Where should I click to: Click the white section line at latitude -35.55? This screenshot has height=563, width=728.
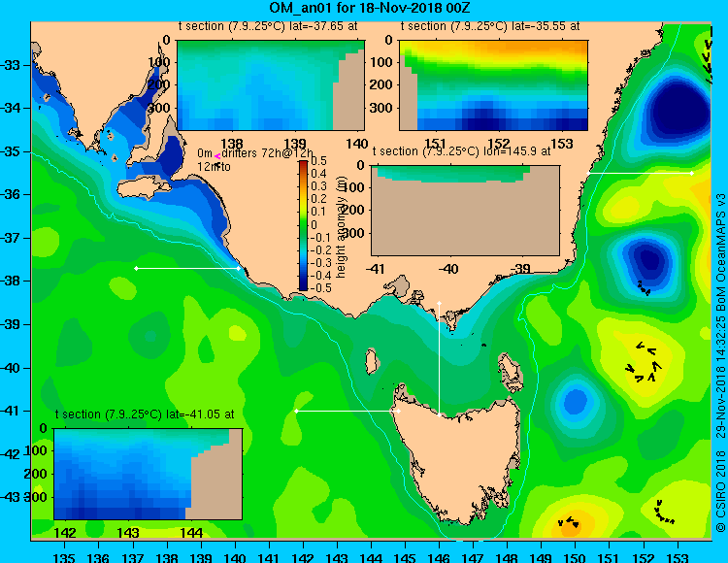click(x=640, y=173)
